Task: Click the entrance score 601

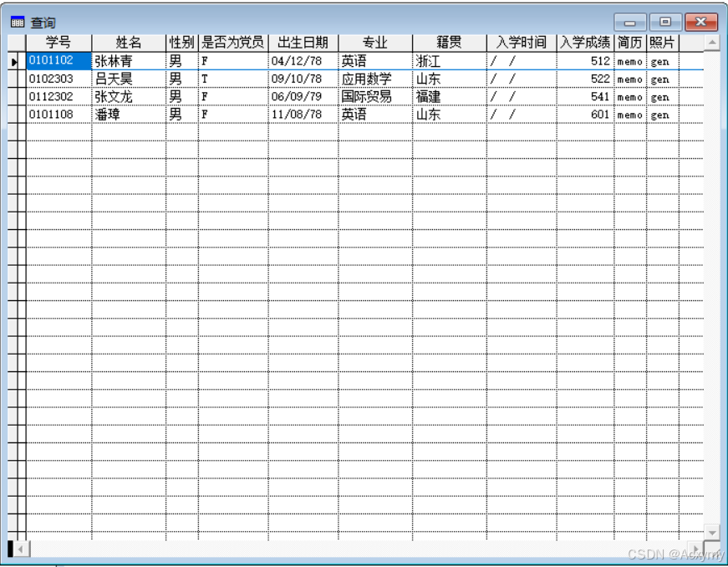Action: [585, 115]
